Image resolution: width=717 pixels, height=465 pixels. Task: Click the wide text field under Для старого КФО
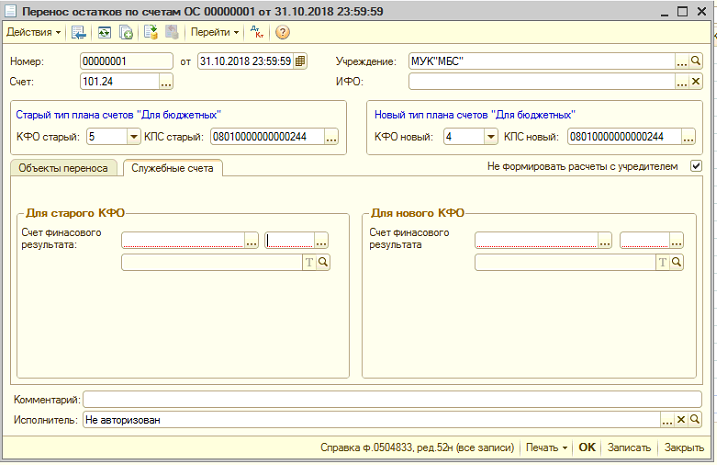tap(212, 262)
